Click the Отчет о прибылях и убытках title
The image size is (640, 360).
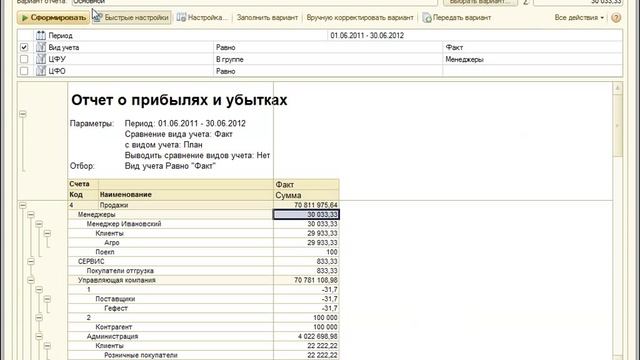pyautogui.click(x=179, y=100)
